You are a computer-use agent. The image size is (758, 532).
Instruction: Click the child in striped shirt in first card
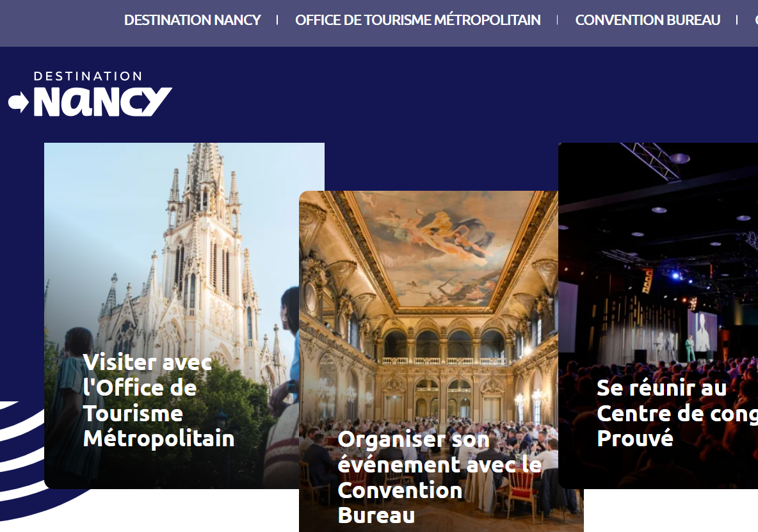tap(75, 401)
